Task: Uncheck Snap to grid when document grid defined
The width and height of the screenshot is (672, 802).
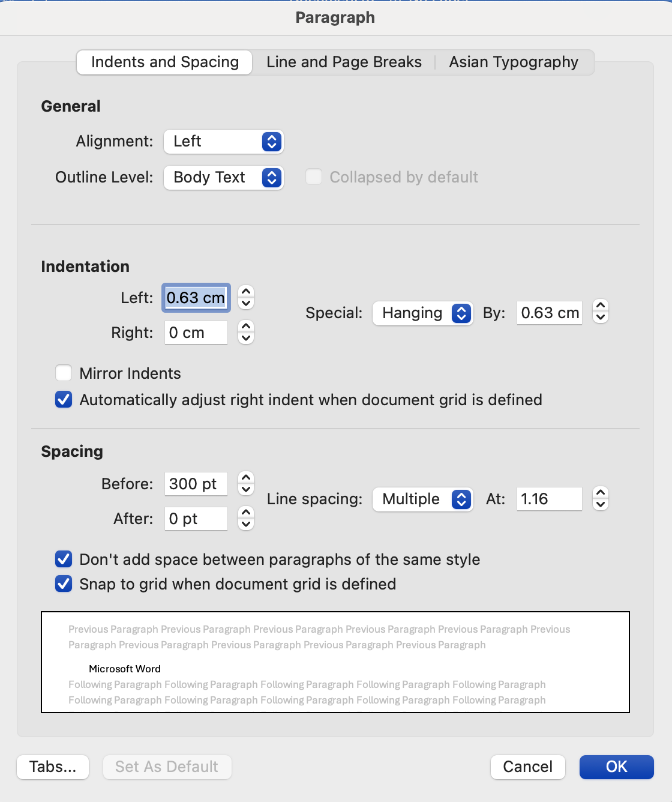Action: click(64, 584)
